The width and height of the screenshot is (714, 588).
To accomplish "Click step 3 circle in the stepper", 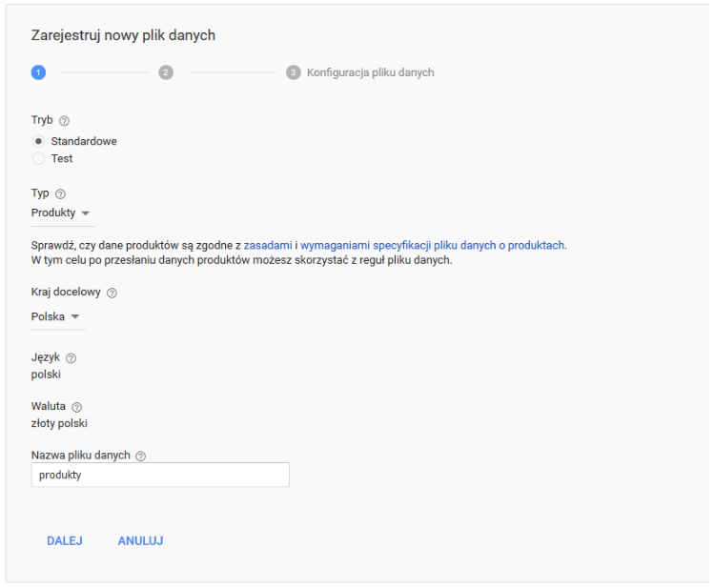I will (x=293, y=72).
